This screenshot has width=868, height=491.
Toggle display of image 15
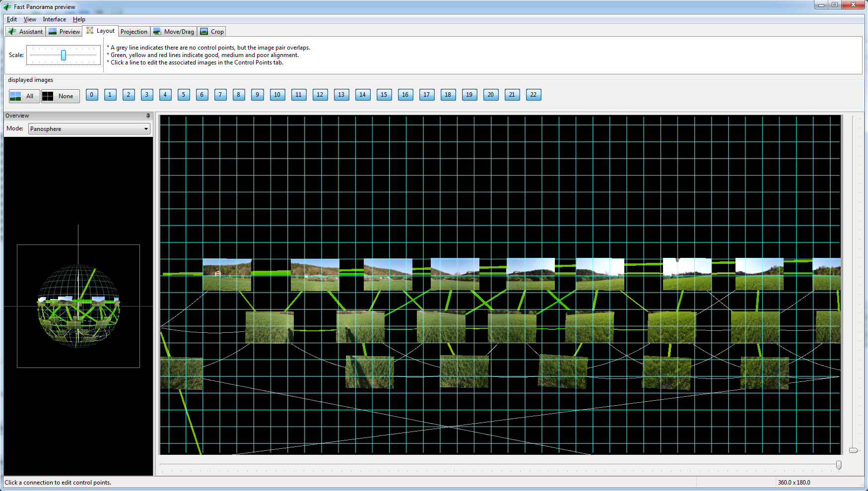(384, 95)
